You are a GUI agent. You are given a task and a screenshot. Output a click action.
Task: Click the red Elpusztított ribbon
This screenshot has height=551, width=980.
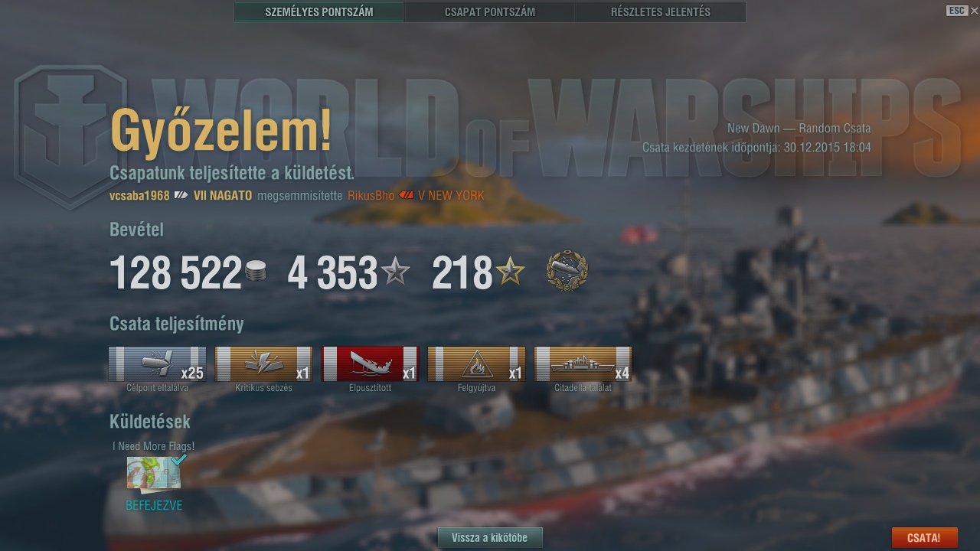370,364
